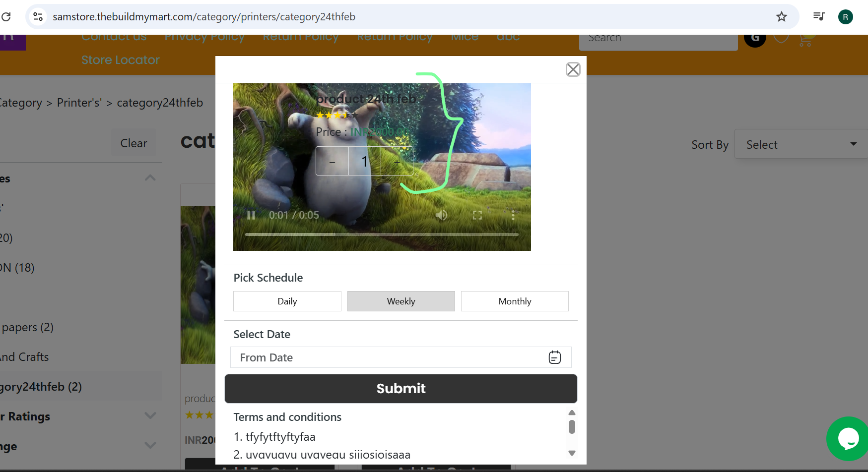This screenshot has height=472, width=868.
Task: Go to Category in the breadcrumb
Action: (21, 103)
